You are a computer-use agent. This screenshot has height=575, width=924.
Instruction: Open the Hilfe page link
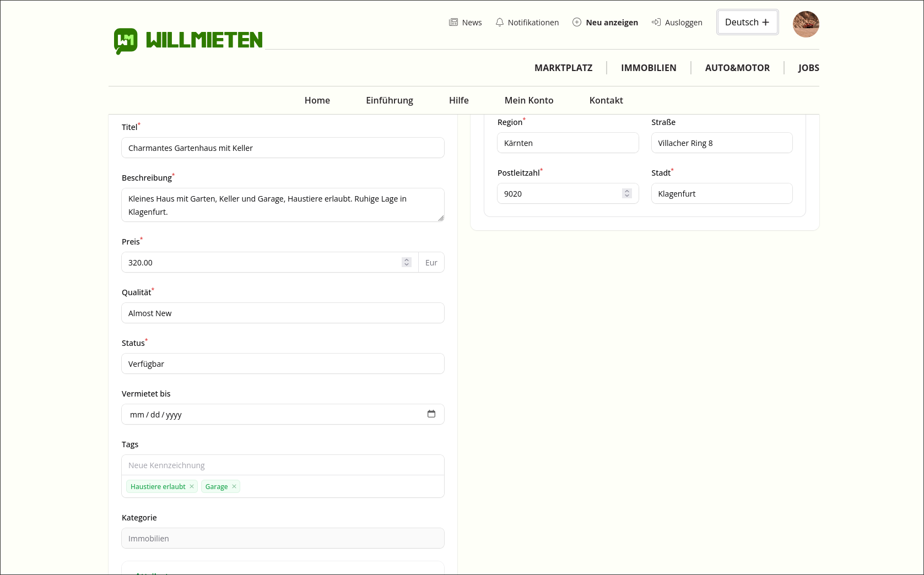coord(458,100)
